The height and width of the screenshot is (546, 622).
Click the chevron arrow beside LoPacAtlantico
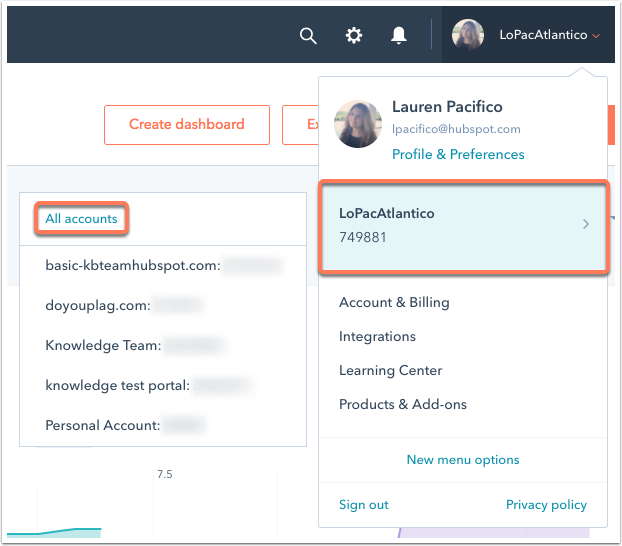coord(586,225)
